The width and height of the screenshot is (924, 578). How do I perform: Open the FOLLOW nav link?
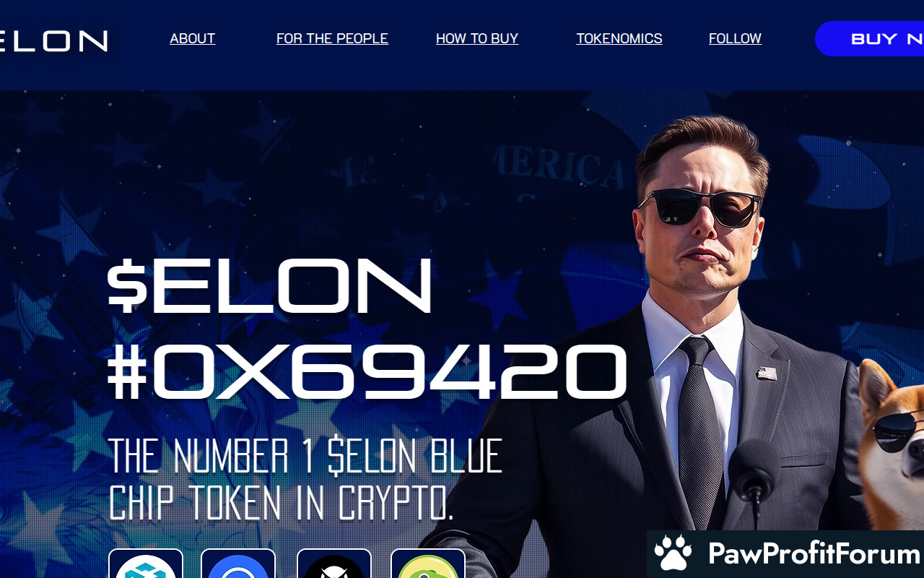735,38
